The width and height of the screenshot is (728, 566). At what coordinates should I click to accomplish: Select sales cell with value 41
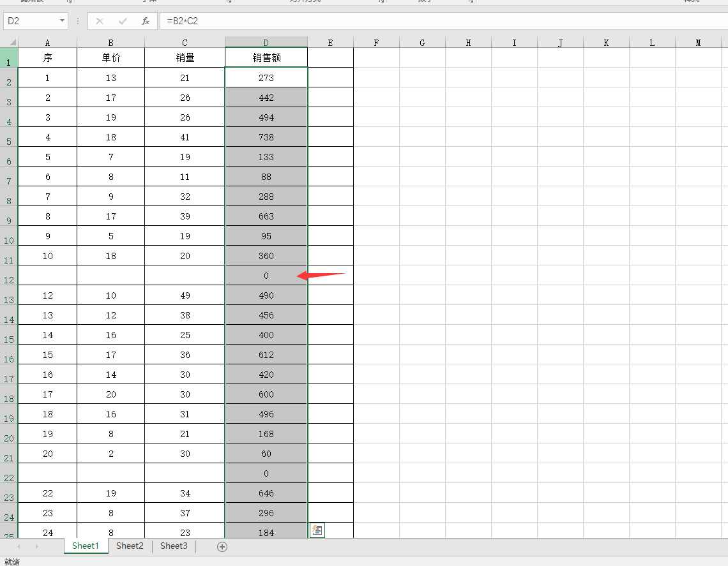(185, 137)
